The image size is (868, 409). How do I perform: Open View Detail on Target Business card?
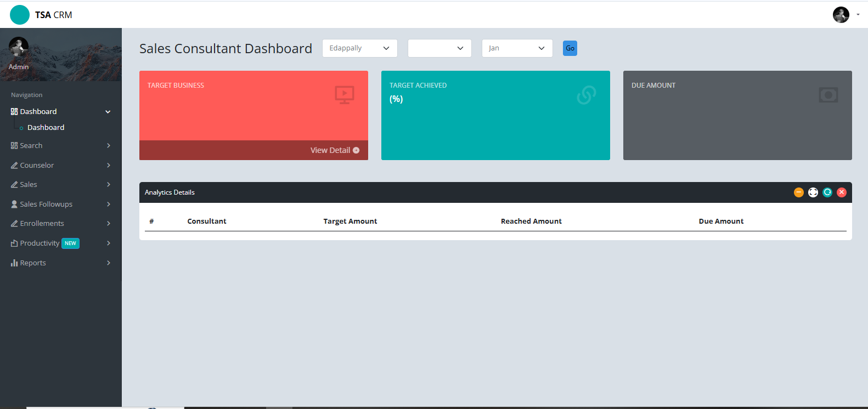(335, 150)
